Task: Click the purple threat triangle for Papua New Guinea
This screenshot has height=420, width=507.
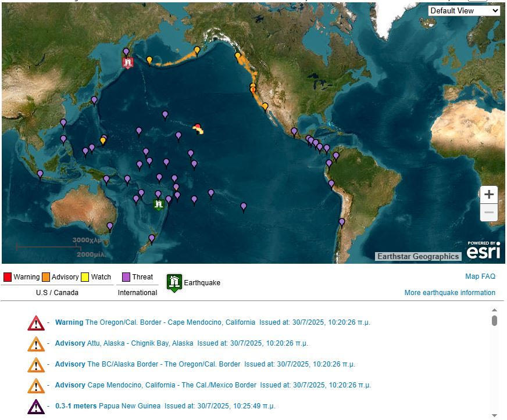Action: click(36, 407)
